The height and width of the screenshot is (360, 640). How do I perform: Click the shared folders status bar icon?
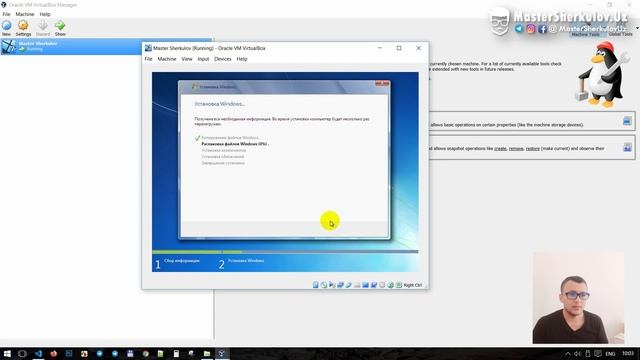(x=357, y=285)
